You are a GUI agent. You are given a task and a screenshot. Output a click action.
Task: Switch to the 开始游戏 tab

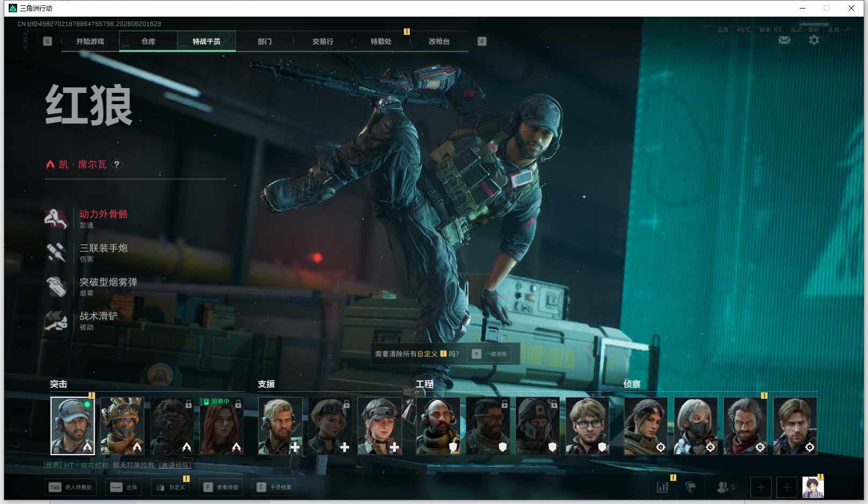point(90,41)
